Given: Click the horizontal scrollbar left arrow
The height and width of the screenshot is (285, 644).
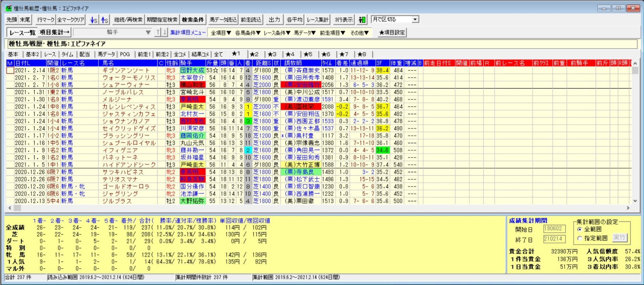Looking at the screenshot, I should coord(10,208).
